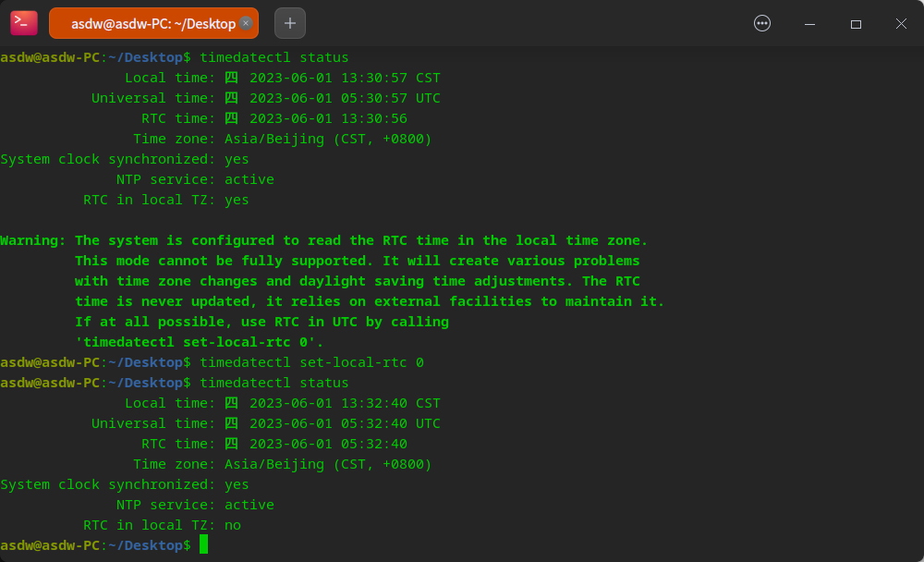The height and width of the screenshot is (562, 924).
Task: Click the 'RTC in local TZ: yes' value
Action: pyautogui.click(x=237, y=200)
